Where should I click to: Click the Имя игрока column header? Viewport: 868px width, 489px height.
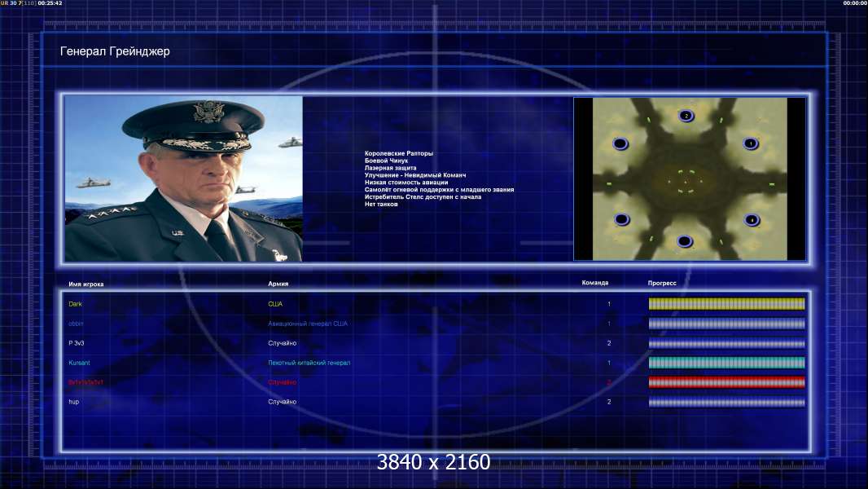pos(85,284)
